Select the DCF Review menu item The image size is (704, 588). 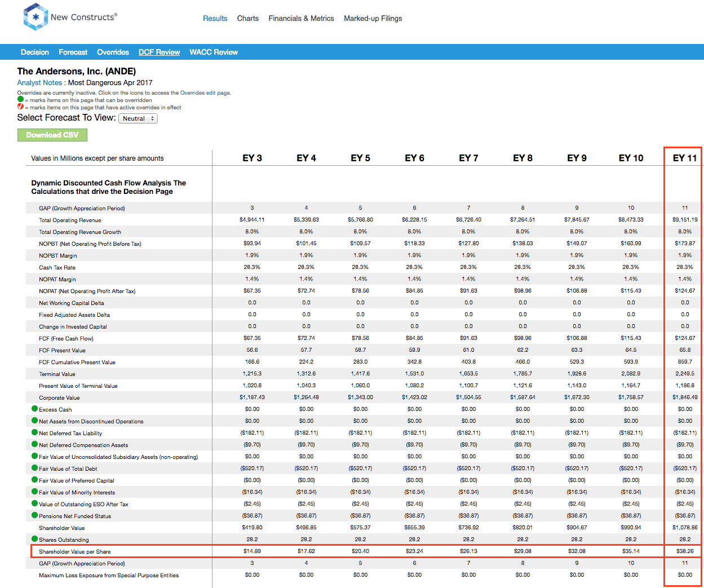point(160,52)
